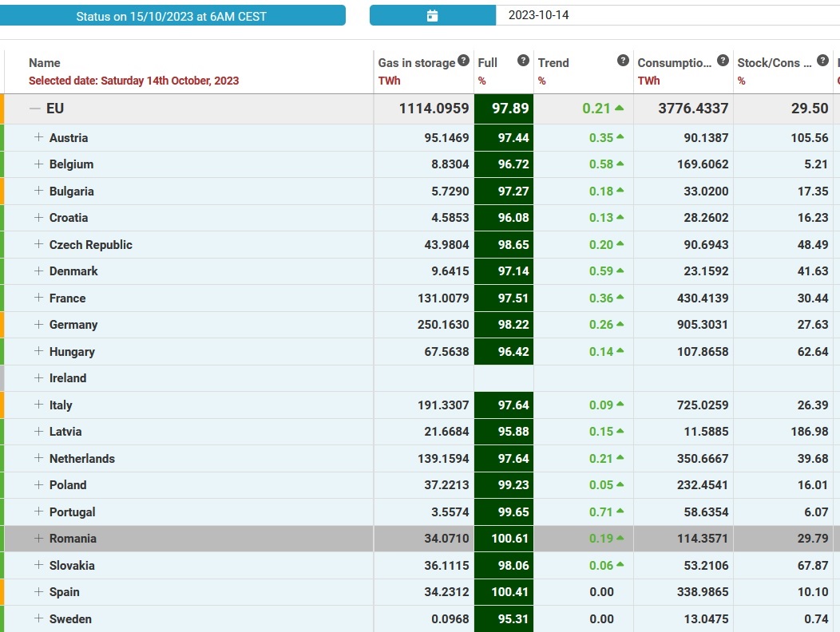Collapse the EU row group

[34, 109]
